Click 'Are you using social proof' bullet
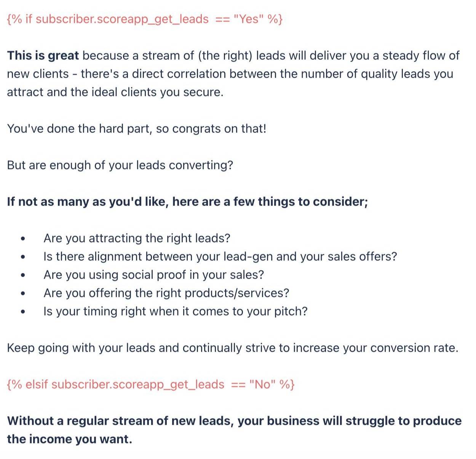Image resolution: width=476 pixels, height=459 pixels. pyautogui.click(x=154, y=275)
